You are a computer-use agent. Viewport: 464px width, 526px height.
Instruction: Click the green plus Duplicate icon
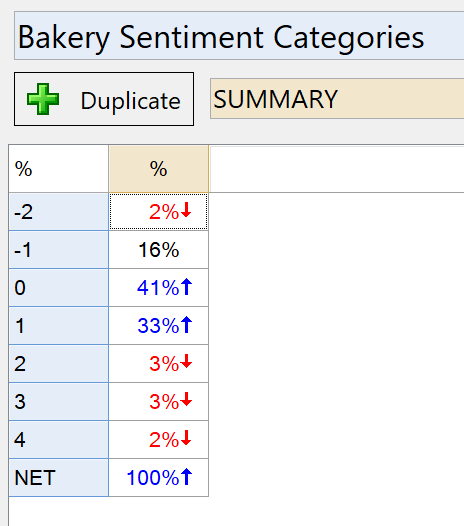tap(43, 99)
